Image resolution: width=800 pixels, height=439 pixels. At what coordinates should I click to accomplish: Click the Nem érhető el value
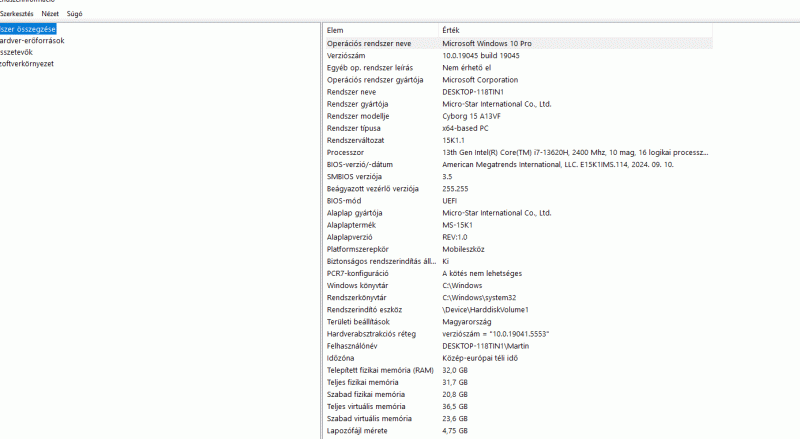466,68
